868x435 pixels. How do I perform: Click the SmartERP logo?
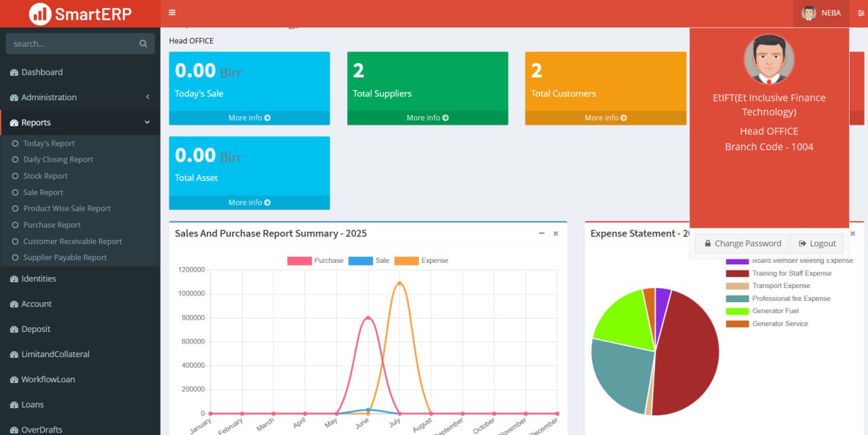click(80, 14)
